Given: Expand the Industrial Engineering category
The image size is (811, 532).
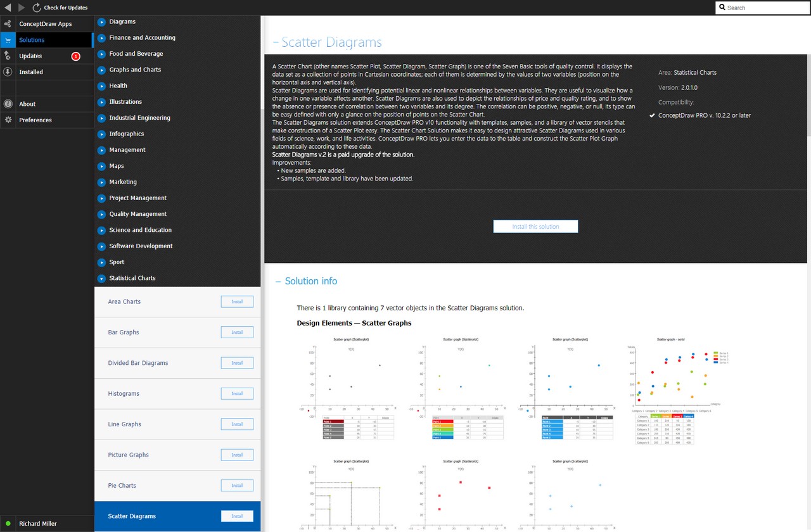Looking at the screenshot, I should pos(101,118).
